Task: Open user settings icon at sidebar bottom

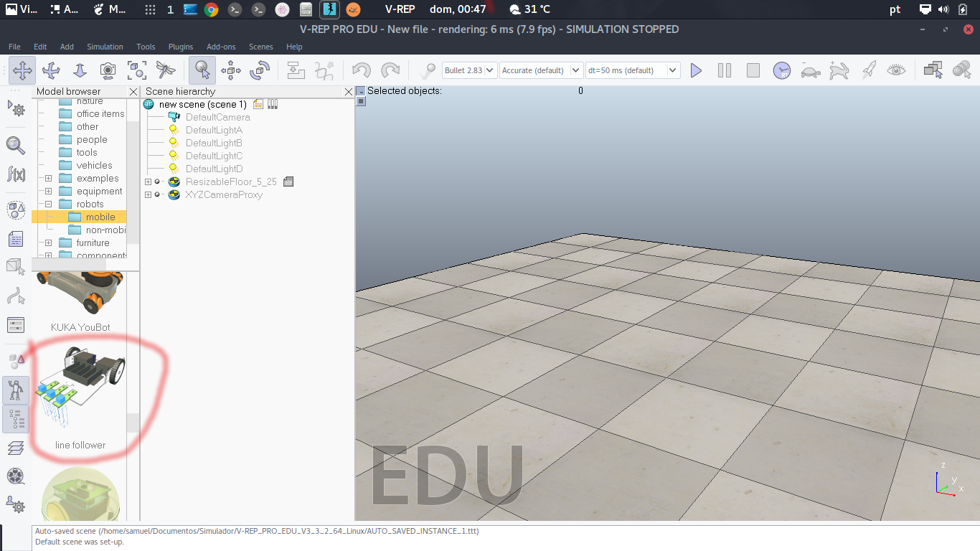Action: (16, 505)
